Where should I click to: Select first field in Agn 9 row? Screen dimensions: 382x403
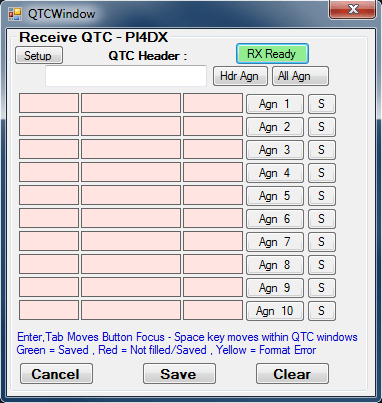49,287
